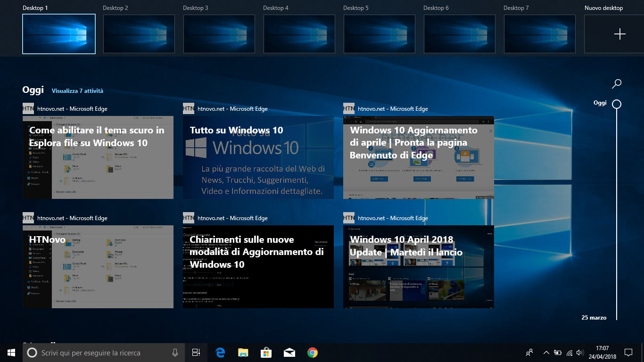Image resolution: width=644 pixels, height=362 pixels.
Task: Switch to Desktop 2 thumbnail
Action: [x=139, y=34]
